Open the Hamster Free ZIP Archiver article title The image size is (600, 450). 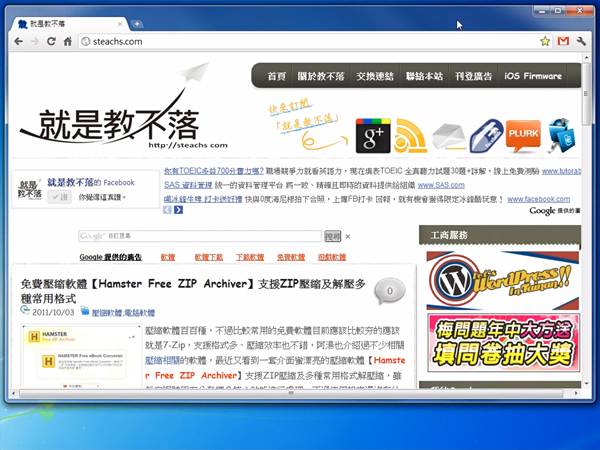(193, 291)
